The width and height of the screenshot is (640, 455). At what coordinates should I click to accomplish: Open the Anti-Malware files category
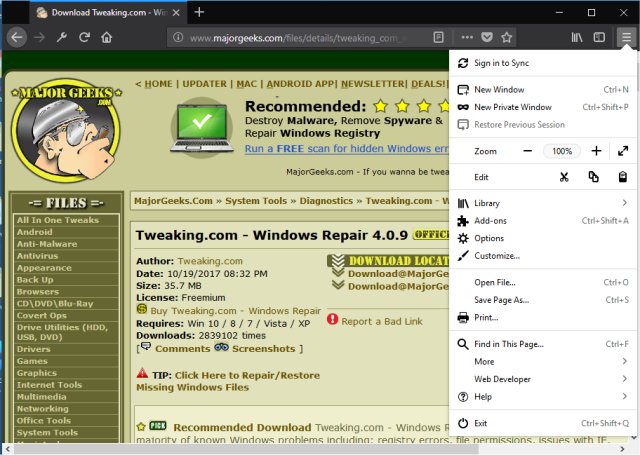[x=47, y=244]
